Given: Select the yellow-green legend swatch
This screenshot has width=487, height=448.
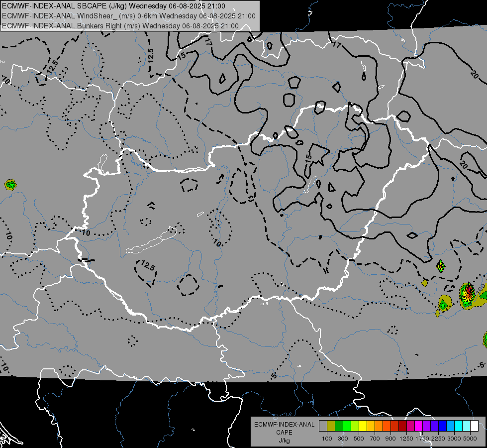Looking at the screenshot, I should tap(355, 426).
